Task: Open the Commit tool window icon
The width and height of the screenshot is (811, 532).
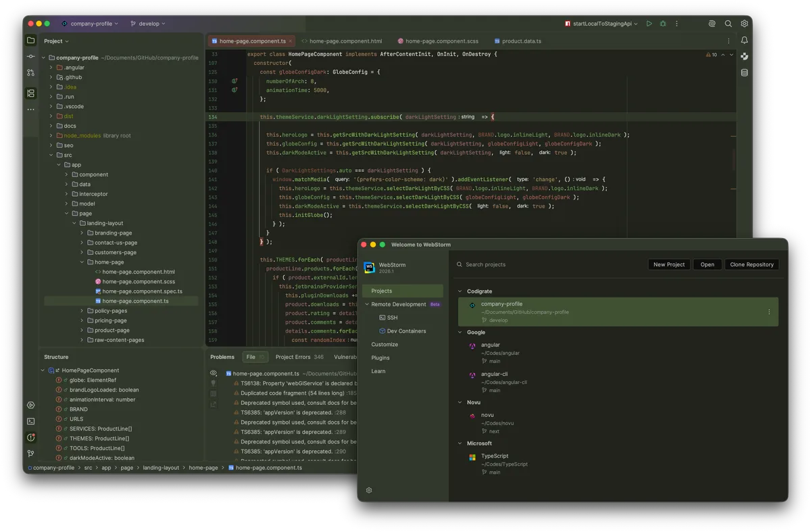Action: 30,56
